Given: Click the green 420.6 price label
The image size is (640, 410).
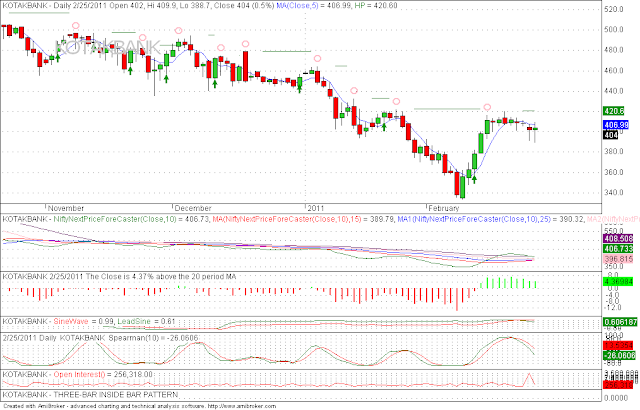Looking at the screenshot, I should coord(613,111).
